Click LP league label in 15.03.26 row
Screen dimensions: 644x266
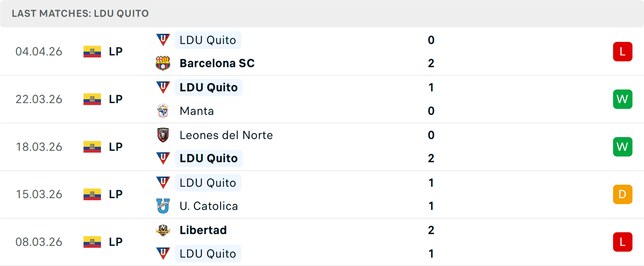116,194
